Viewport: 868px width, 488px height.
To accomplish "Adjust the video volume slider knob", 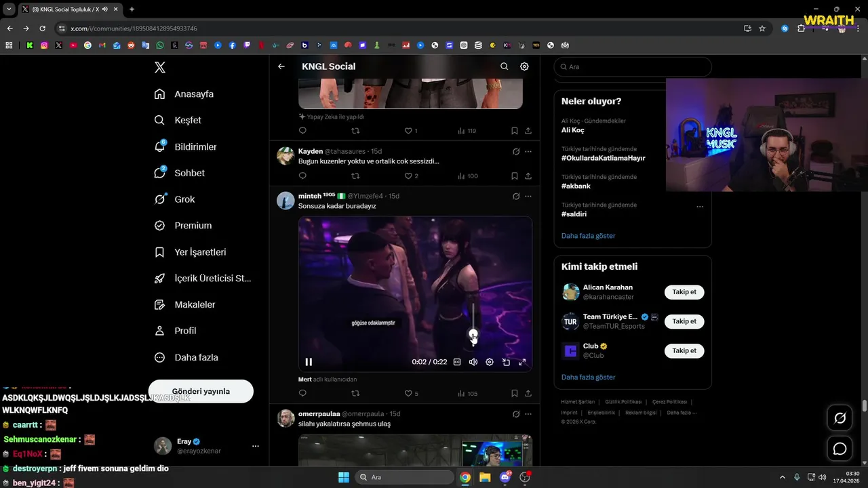I will (473, 335).
